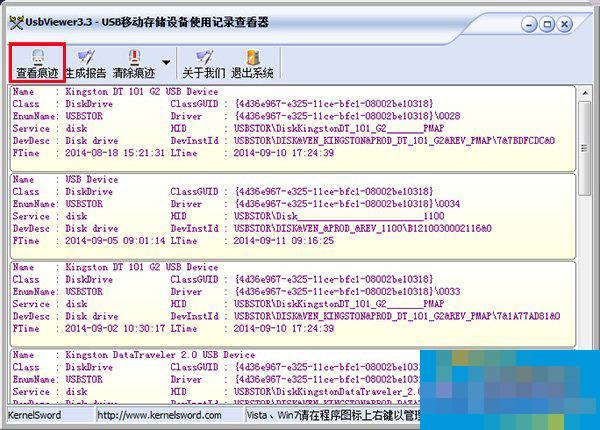Click DevInstId ending 7&7BDFCDC&0
The image size is (600, 430).
395,141
